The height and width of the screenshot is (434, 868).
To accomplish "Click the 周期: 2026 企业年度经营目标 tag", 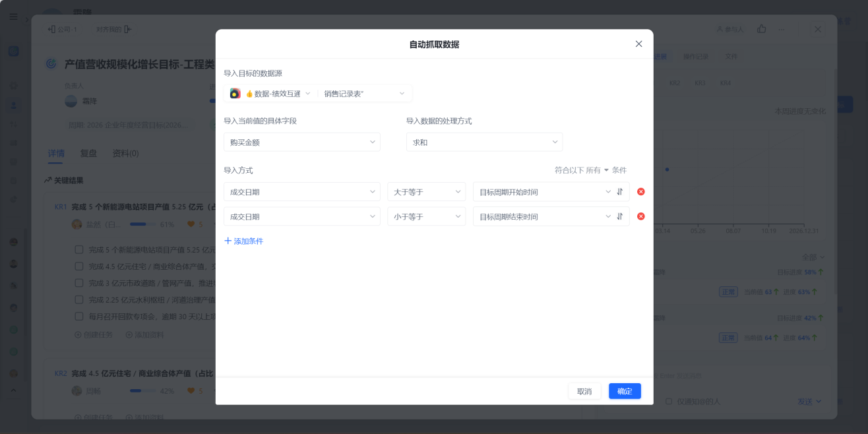I will 129,124.
